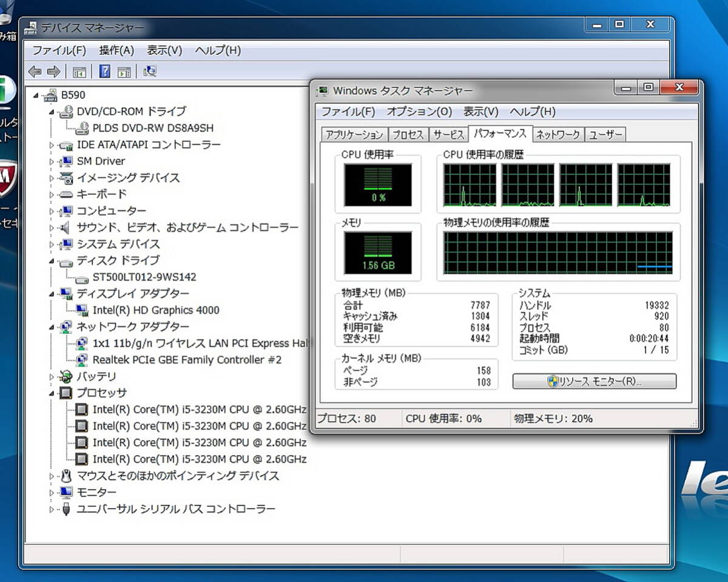Click the B590 computer root icon
This screenshot has width=728, height=582.
click(50, 95)
